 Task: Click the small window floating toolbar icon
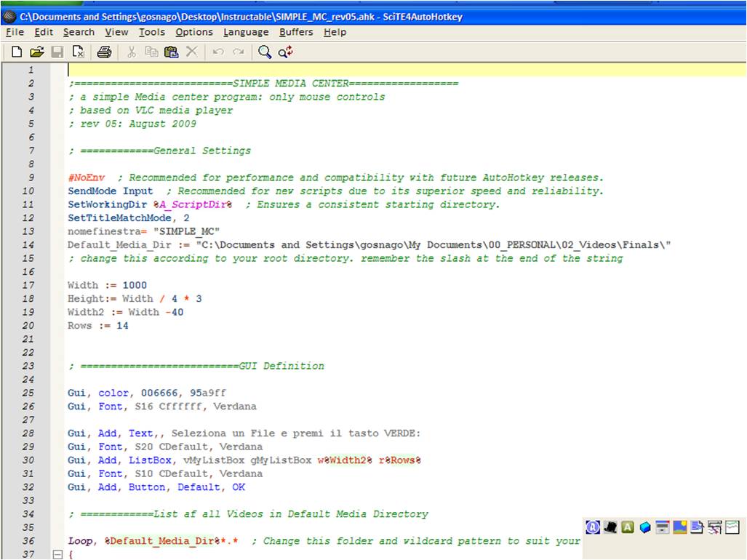pos(662,527)
